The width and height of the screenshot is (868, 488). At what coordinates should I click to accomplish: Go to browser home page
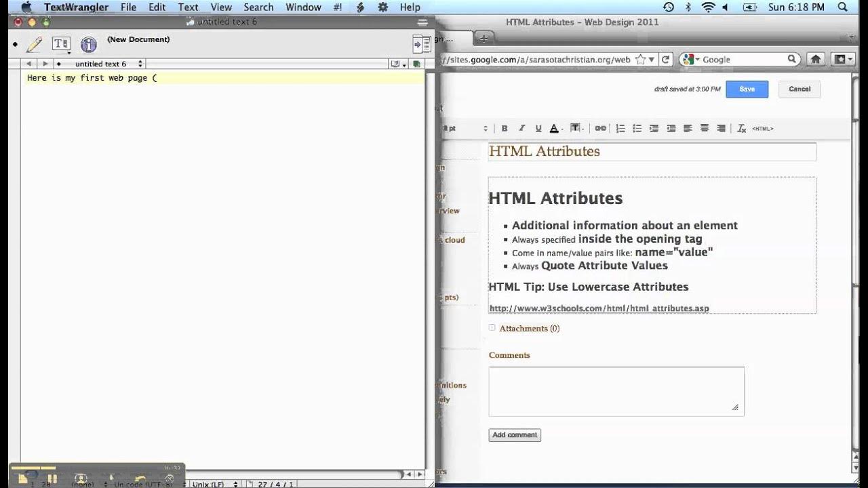pyautogui.click(x=815, y=59)
